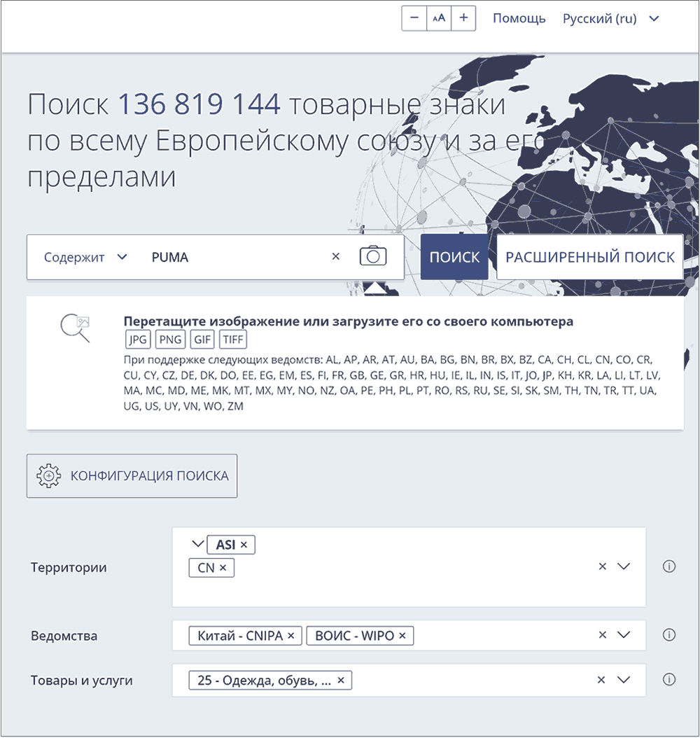Click the ПОИСК button
Image resolution: width=700 pixels, height=738 pixels.
454,256
